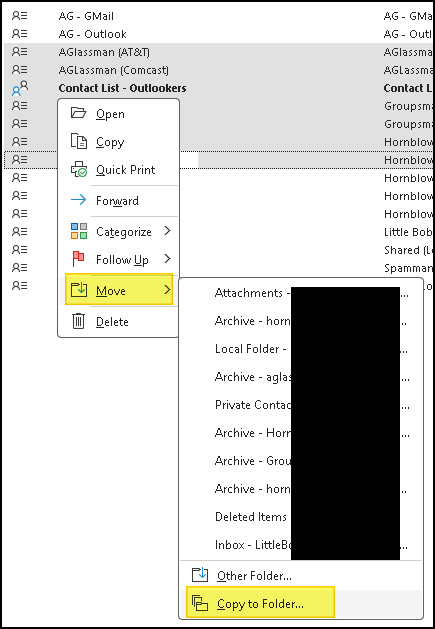Select the AG - GMail contact row
The width and height of the screenshot is (435, 629).
pyautogui.click(x=219, y=16)
